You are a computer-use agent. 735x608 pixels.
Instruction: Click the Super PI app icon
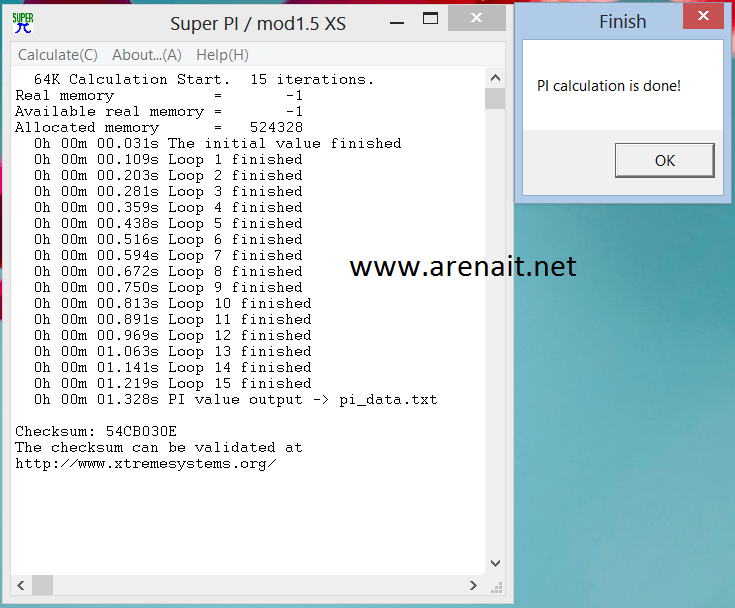click(23, 23)
